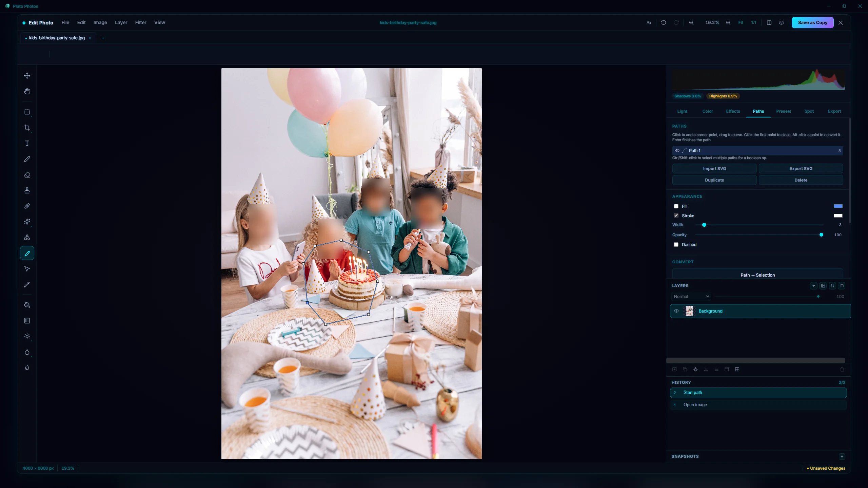This screenshot has height=488, width=868.
Task: Toggle the split before/after compare view
Action: [769, 22]
